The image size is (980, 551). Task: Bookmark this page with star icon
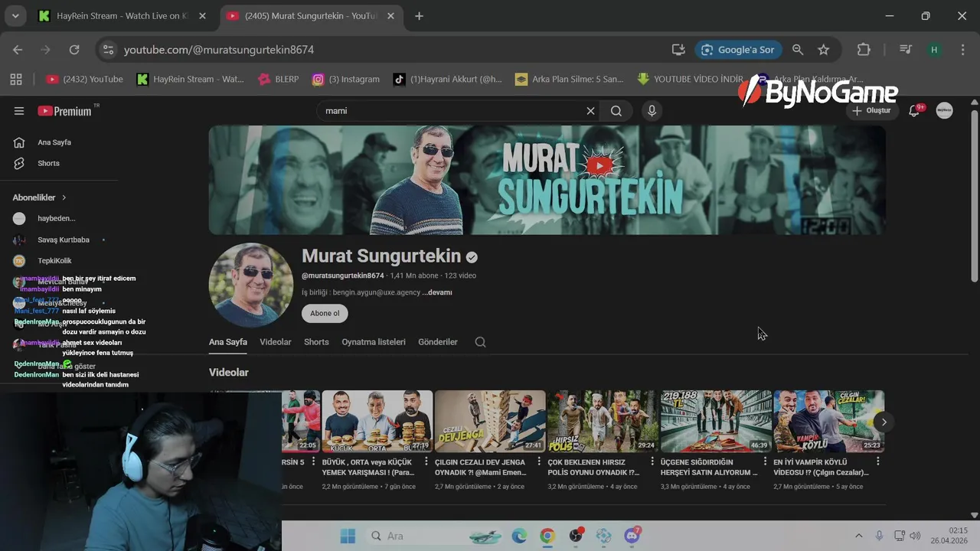tap(824, 50)
